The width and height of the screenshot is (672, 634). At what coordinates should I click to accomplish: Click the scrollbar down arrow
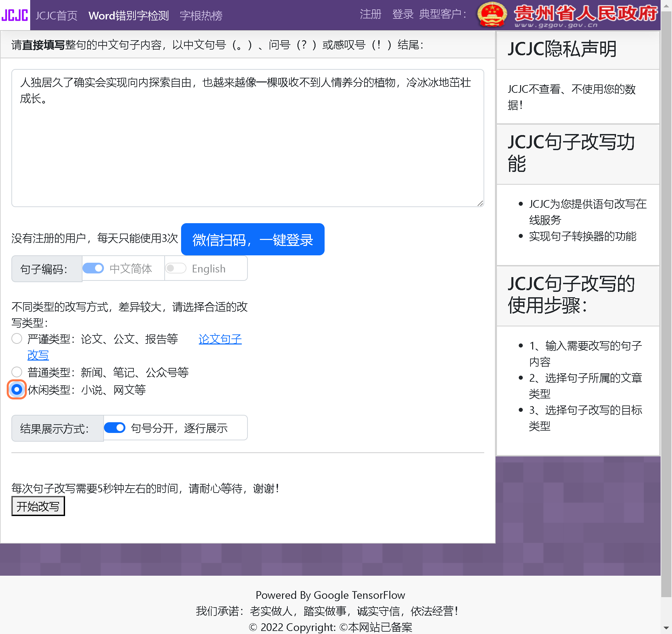(x=666, y=629)
